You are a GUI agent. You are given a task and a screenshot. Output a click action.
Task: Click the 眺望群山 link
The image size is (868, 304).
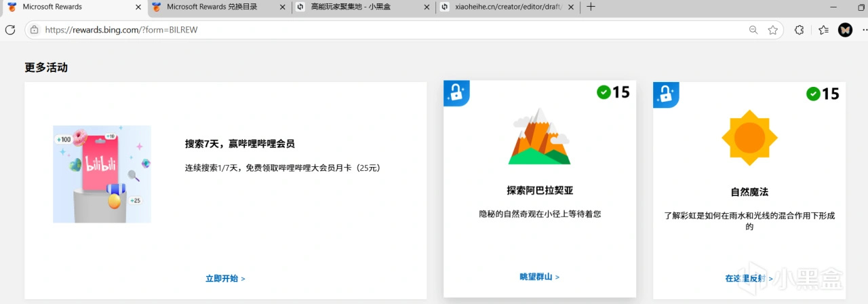pos(540,277)
